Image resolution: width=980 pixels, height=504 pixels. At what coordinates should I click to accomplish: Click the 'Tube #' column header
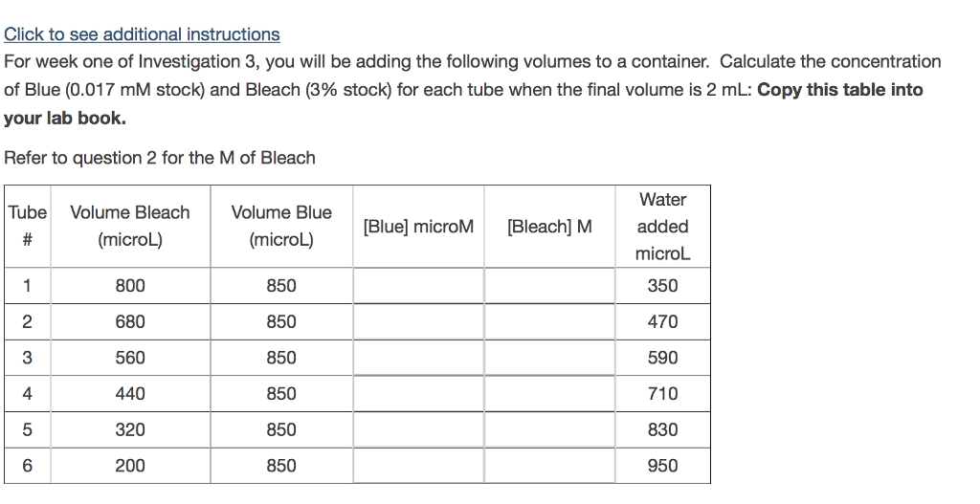28,226
